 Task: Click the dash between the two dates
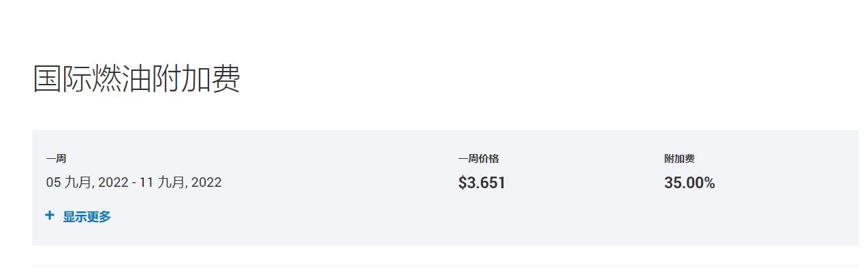click(x=134, y=183)
